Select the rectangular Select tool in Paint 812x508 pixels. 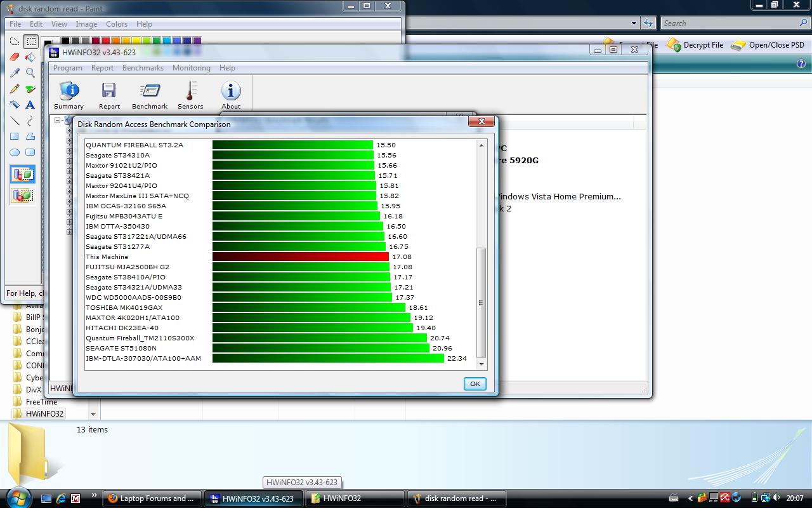[30, 41]
